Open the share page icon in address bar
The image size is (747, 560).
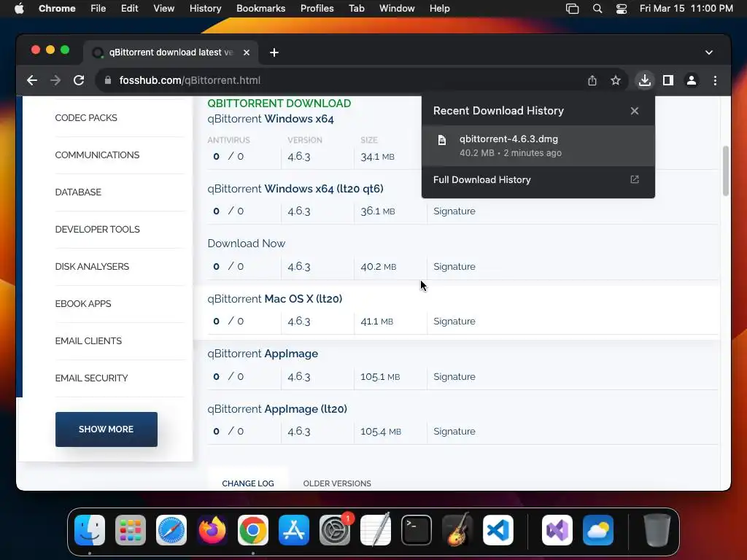pyautogui.click(x=592, y=80)
